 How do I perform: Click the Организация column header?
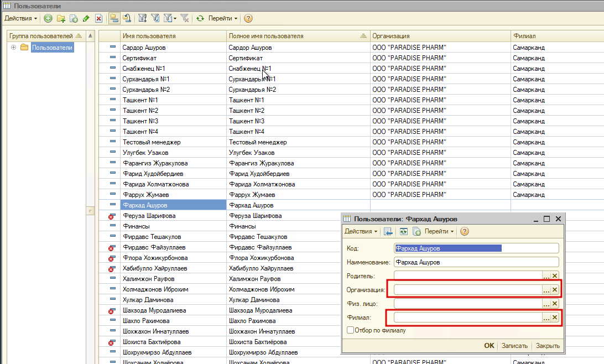pyautogui.click(x=440, y=36)
